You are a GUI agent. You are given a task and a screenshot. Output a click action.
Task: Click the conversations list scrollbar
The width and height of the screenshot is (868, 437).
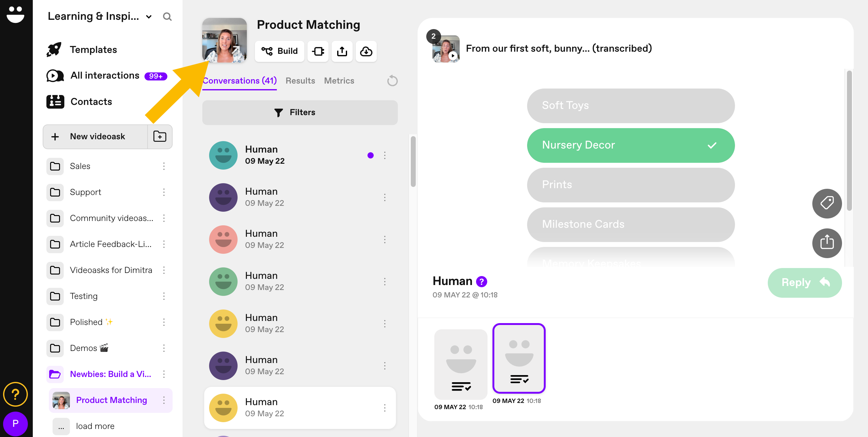(413, 161)
